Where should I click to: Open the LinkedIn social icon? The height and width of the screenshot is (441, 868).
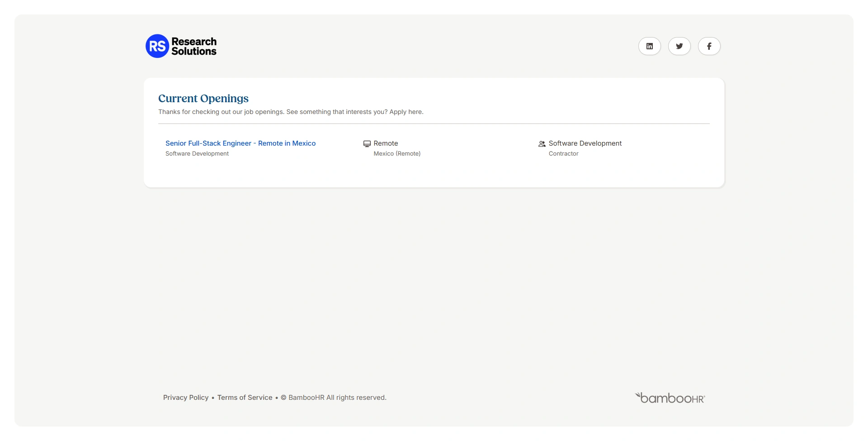pyautogui.click(x=649, y=46)
